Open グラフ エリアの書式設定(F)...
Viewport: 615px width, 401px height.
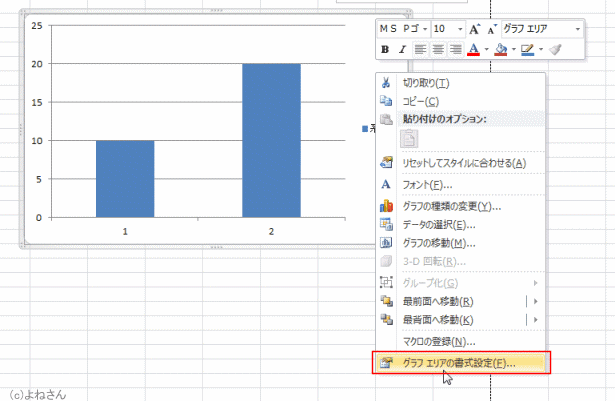[x=461, y=363]
